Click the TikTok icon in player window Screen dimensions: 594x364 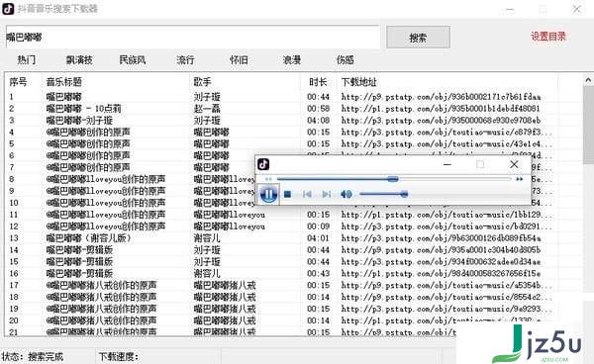tap(263, 164)
